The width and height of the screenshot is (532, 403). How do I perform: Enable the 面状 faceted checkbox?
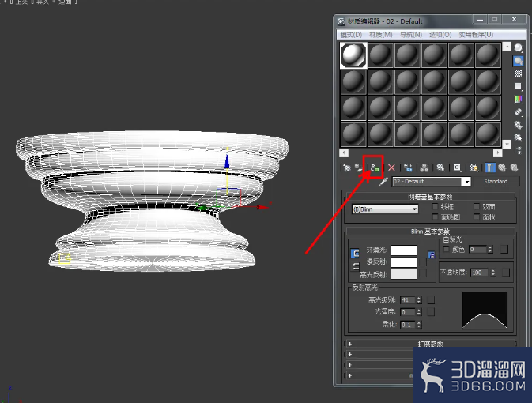(x=477, y=217)
